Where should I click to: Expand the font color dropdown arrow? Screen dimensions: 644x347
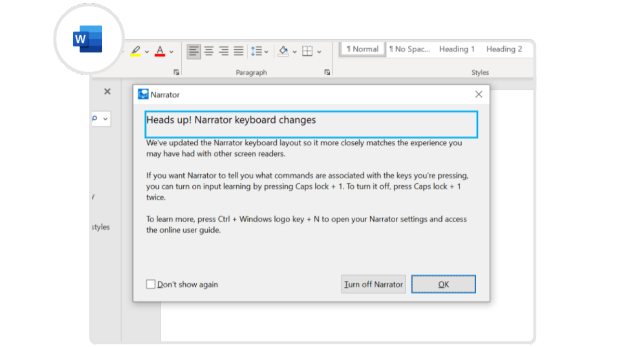[171, 51]
